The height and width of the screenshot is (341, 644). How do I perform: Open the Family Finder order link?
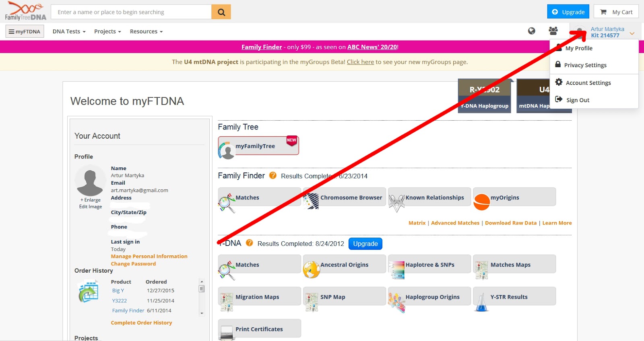click(x=128, y=310)
